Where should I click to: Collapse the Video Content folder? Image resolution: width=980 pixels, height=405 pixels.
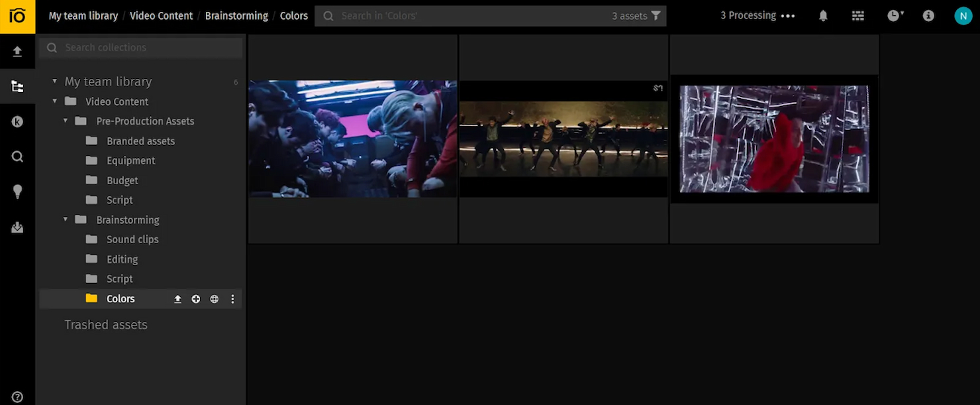55,101
